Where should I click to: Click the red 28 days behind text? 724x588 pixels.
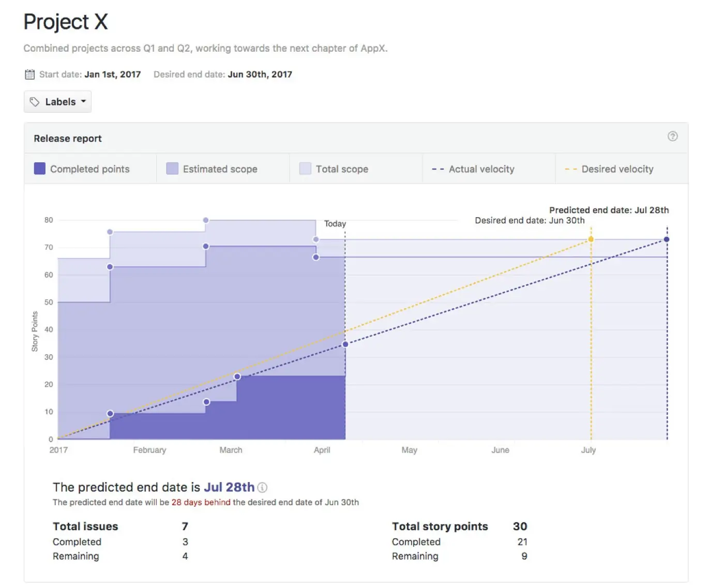(x=201, y=503)
